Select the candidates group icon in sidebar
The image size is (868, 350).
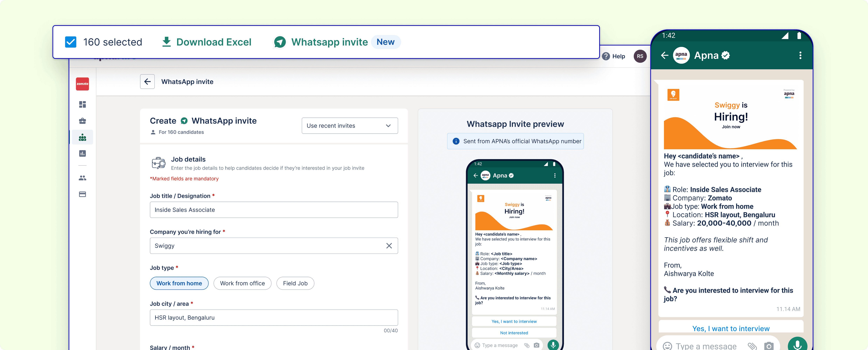point(82,137)
